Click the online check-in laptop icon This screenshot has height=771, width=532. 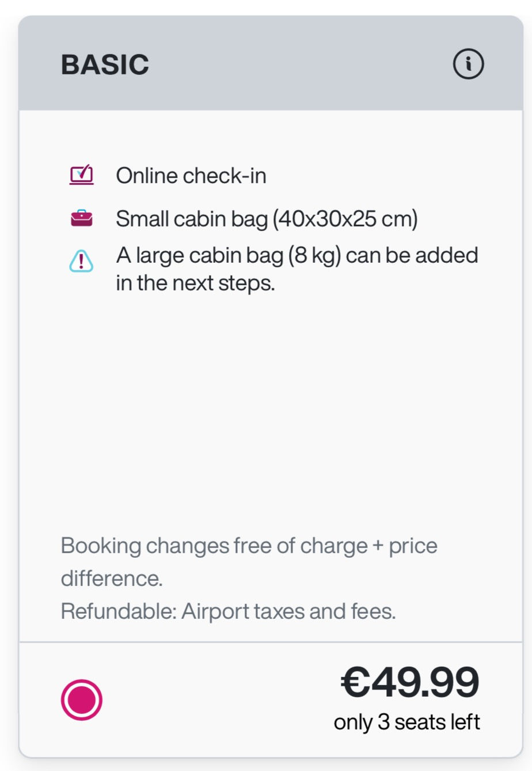[x=81, y=175]
